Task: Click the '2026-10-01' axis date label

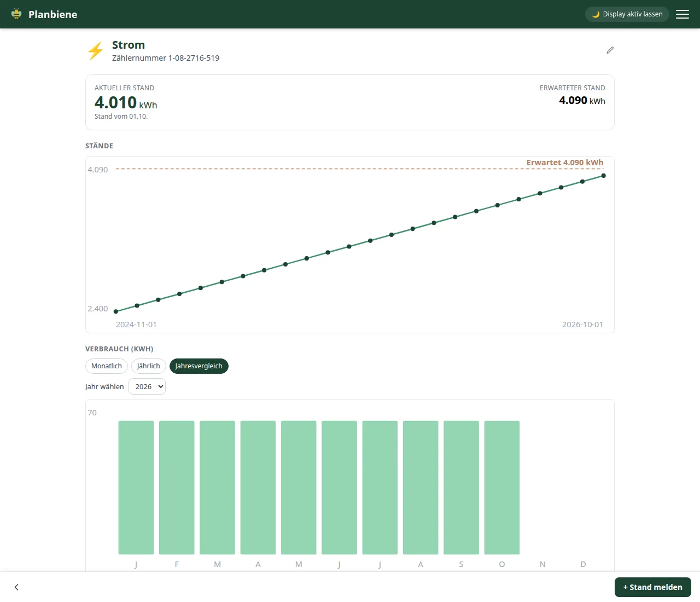Action: (583, 325)
